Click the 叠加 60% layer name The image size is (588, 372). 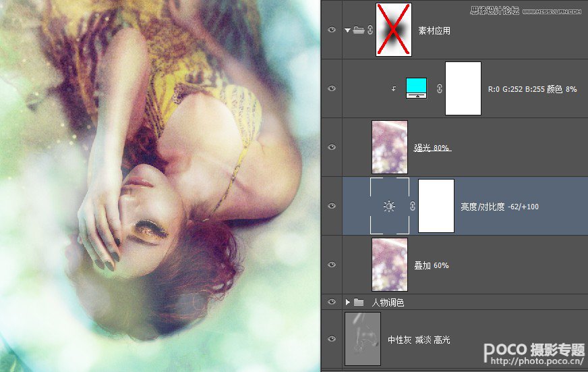[x=432, y=265]
